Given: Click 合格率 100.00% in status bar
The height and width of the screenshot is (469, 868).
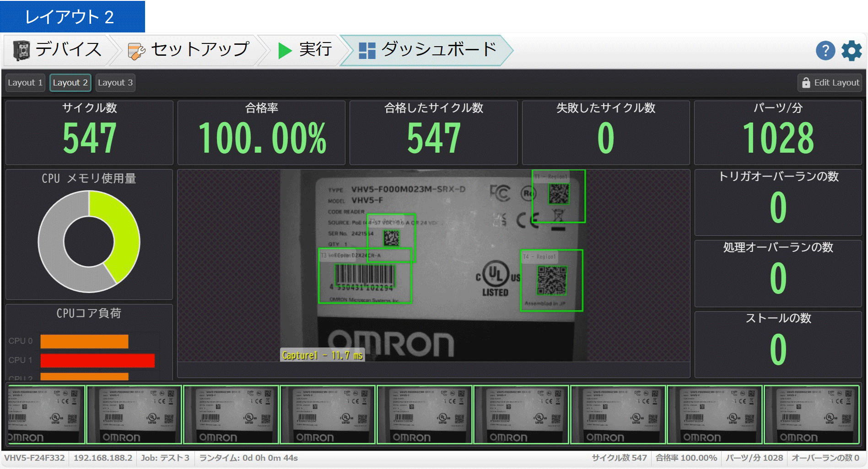Looking at the screenshot, I should coord(686,458).
